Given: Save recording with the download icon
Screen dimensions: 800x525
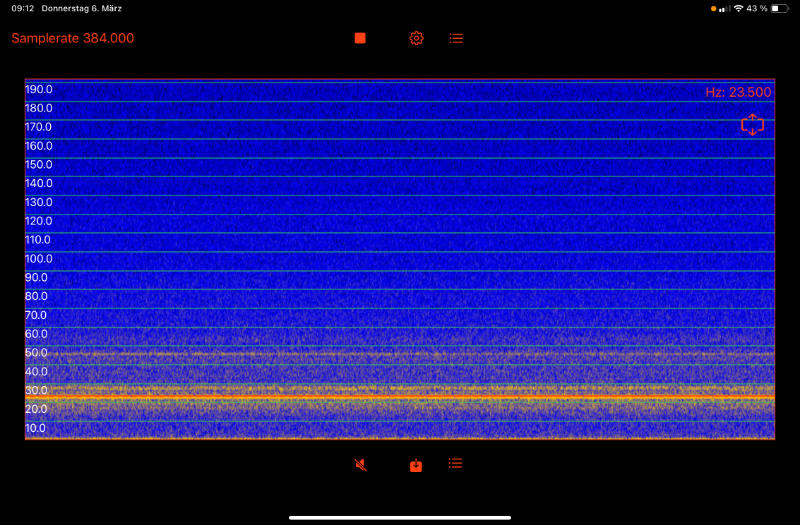Looking at the screenshot, I should (x=416, y=465).
